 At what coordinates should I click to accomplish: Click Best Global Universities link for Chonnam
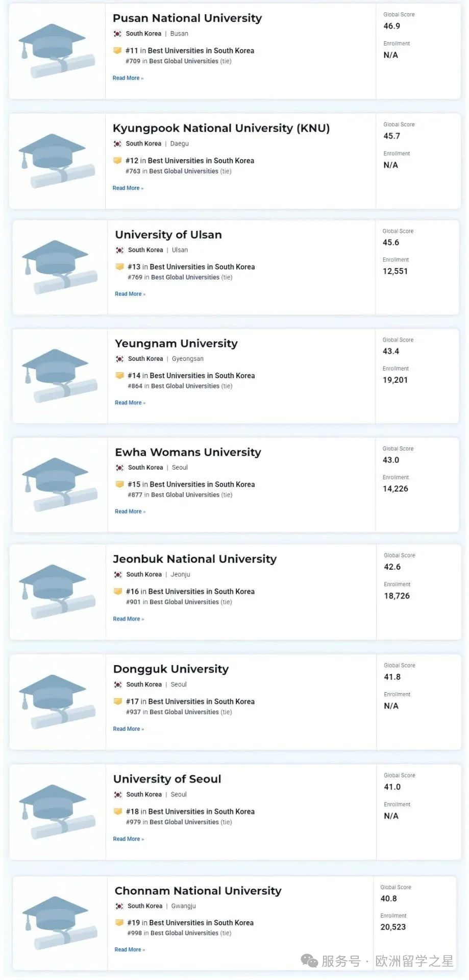coord(184,933)
